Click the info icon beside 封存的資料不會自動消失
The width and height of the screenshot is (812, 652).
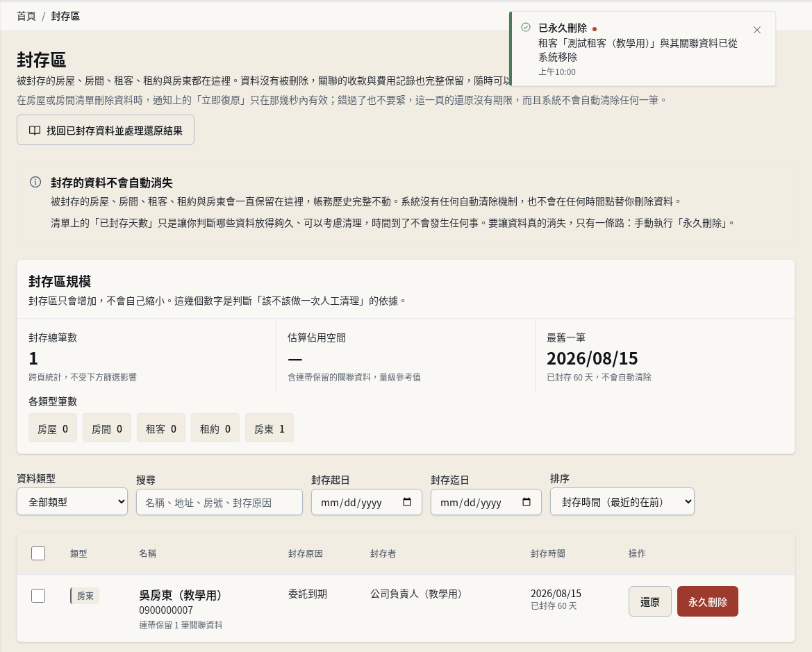(x=35, y=182)
